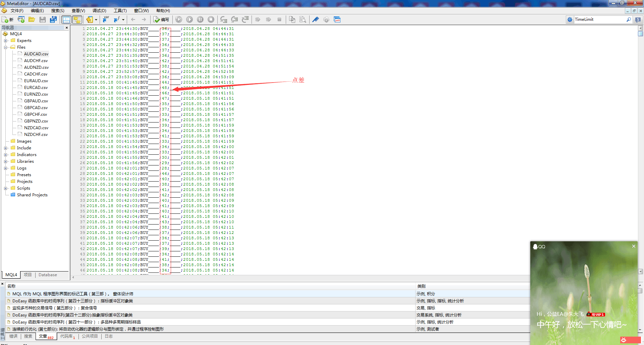This screenshot has height=345, width=644.
Task: Open article 监视多币种的交易信号（第五部分）
Action: point(55,308)
